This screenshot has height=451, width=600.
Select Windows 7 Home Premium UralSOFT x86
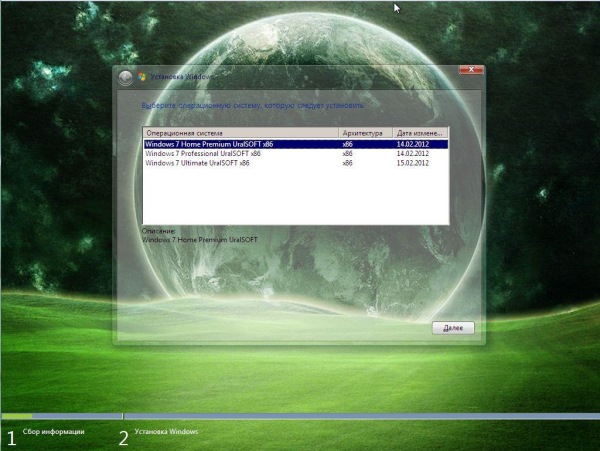pos(209,144)
